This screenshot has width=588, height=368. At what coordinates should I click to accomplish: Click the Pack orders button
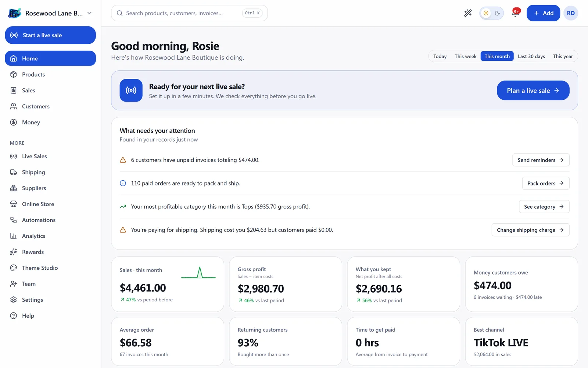pos(546,183)
